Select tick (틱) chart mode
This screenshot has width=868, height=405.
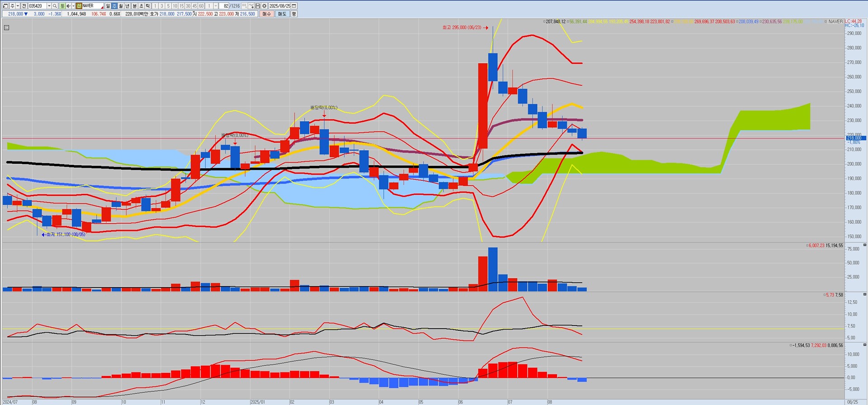(147, 6)
